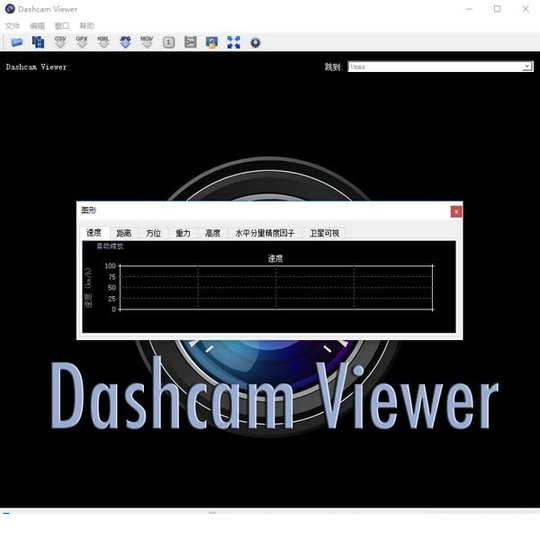Export track to GPX
Image resolution: width=540 pixels, height=534 pixels.
coord(82,42)
